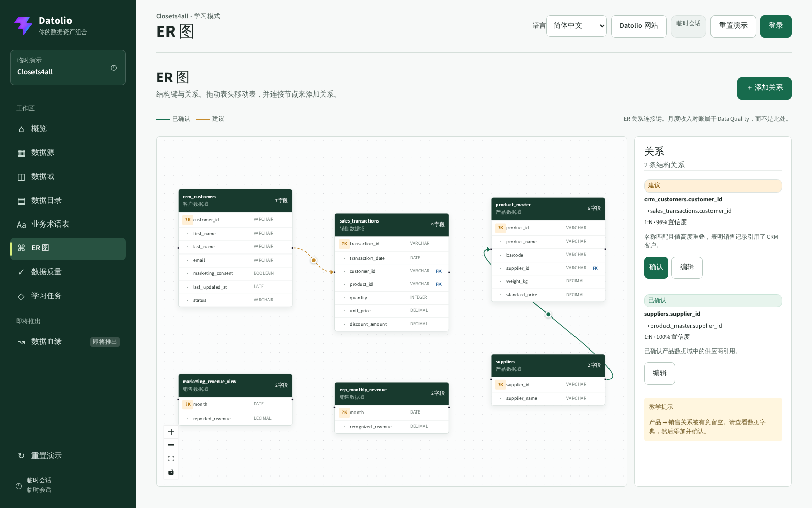Click the marketing_consent field row

(235, 273)
